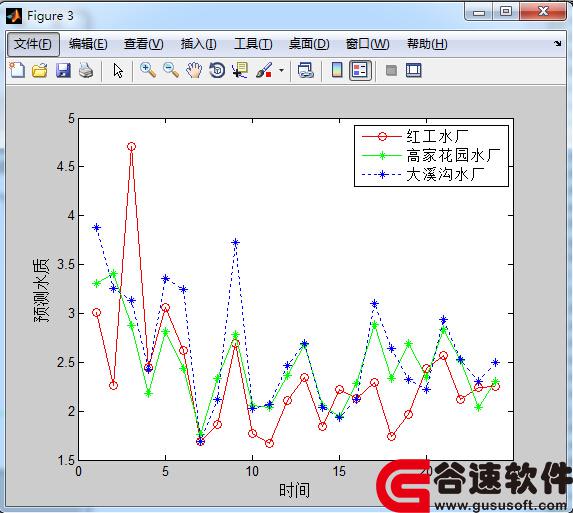
Task: Select the Pan hand tool
Action: (x=194, y=70)
